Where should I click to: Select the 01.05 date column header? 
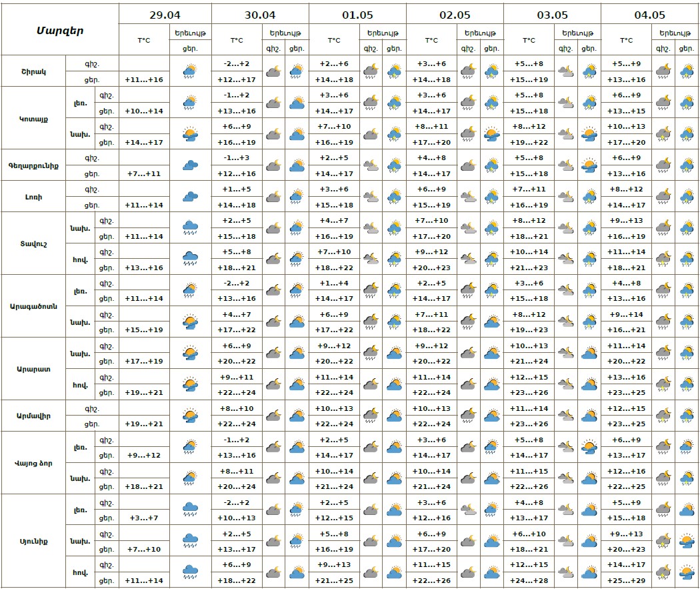[357, 14]
